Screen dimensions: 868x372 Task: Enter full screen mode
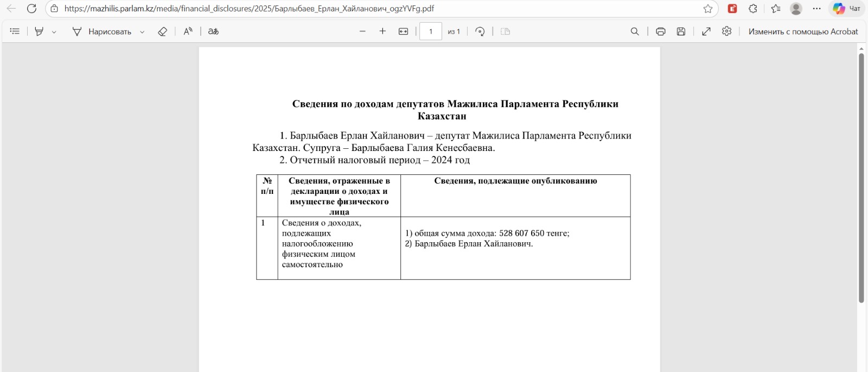click(706, 31)
